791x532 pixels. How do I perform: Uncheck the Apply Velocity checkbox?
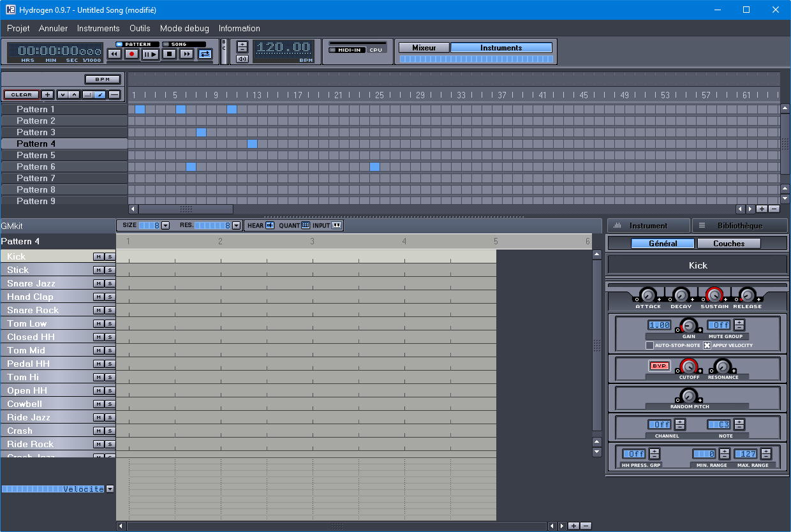707,345
